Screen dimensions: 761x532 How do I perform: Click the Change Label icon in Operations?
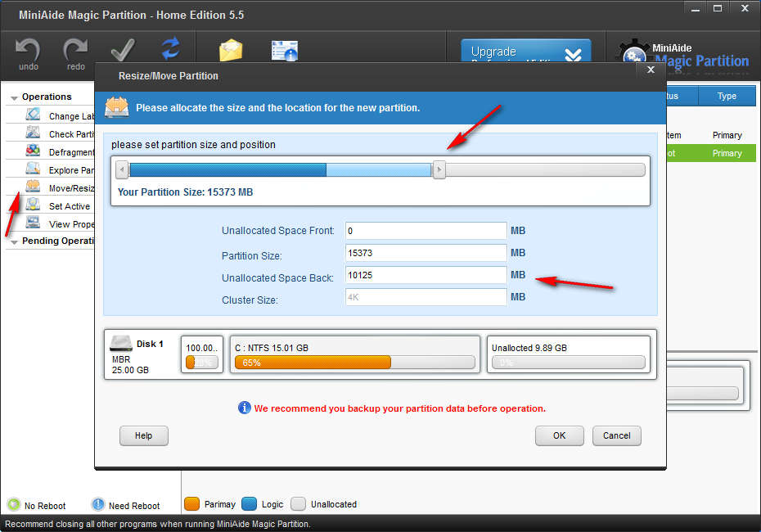point(33,115)
